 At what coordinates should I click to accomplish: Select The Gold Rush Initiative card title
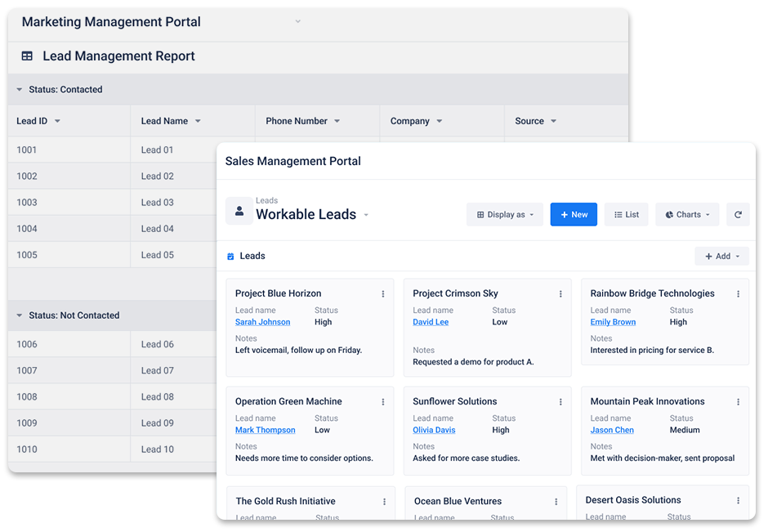point(286,501)
